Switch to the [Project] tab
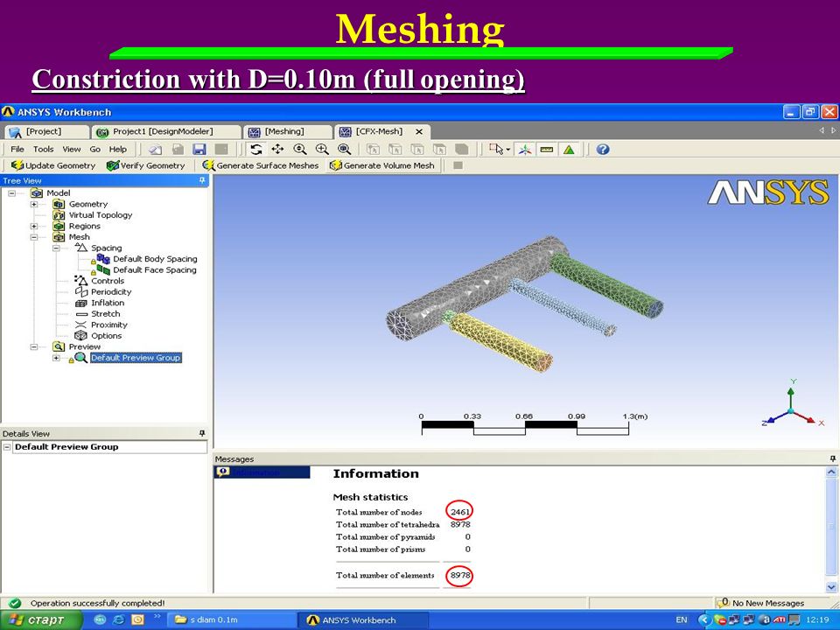Image resolution: width=840 pixels, height=630 pixels. [x=47, y=131]
